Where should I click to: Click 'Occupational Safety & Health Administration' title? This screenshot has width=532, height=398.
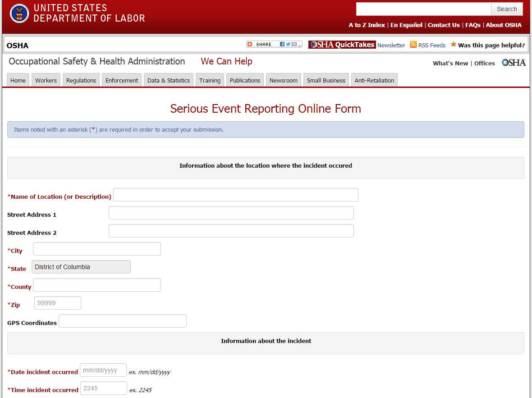pos(96,61)
